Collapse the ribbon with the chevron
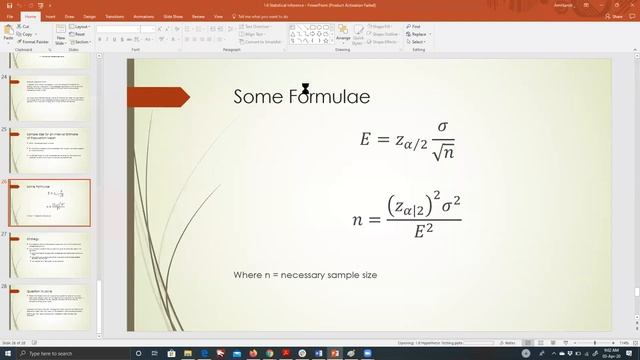The height and width of the screenshot is (360, 640). pyautogui.click(x=635, y=49)
